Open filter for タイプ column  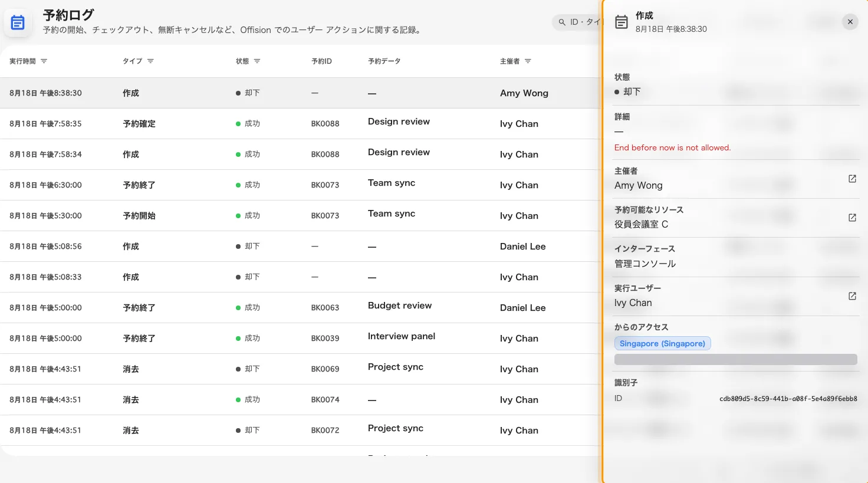click(x=150, y=61)
